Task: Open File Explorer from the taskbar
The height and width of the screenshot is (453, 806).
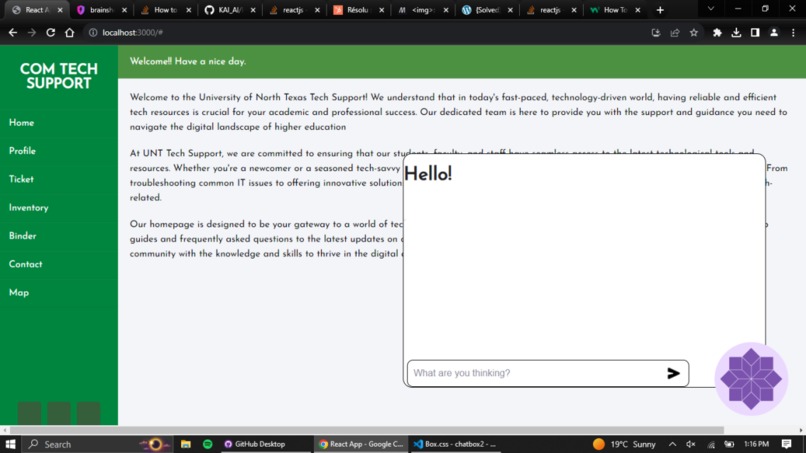Action: pyautogui.click(x=186, y=444)
